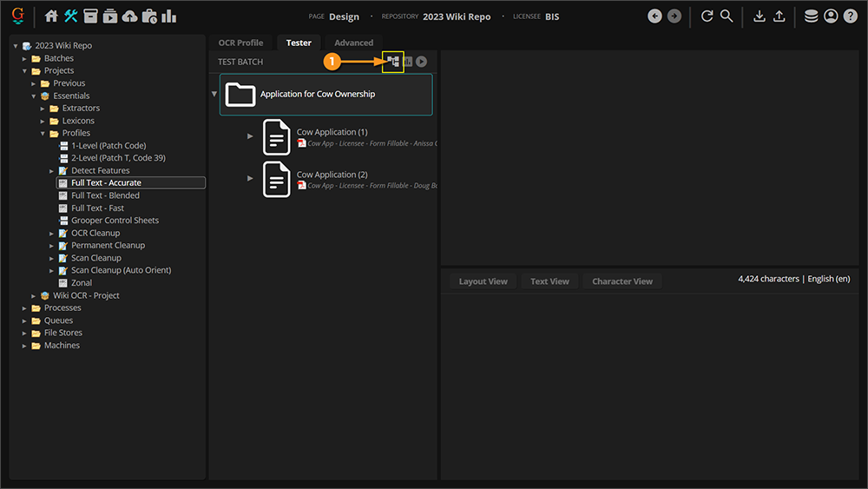Collapse the Projects folder arrow
868x489 pixels.
click(x=24, y=71)
